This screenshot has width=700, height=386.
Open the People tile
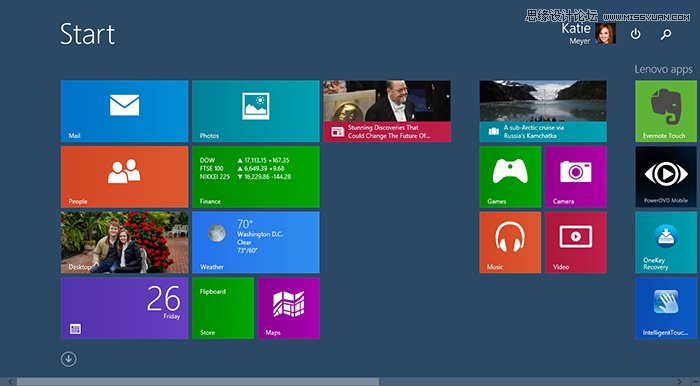(x=124, y=177)
